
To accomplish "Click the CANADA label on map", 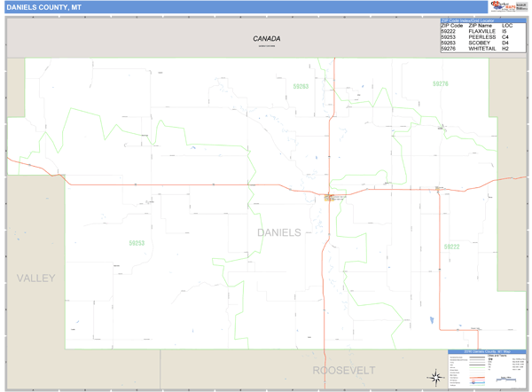I will [266, 39].
